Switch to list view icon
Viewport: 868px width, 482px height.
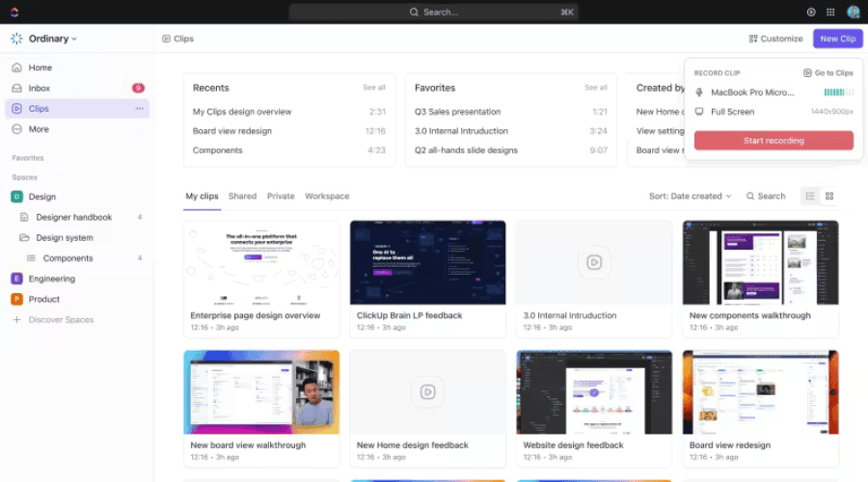click(x=810, y=196)
